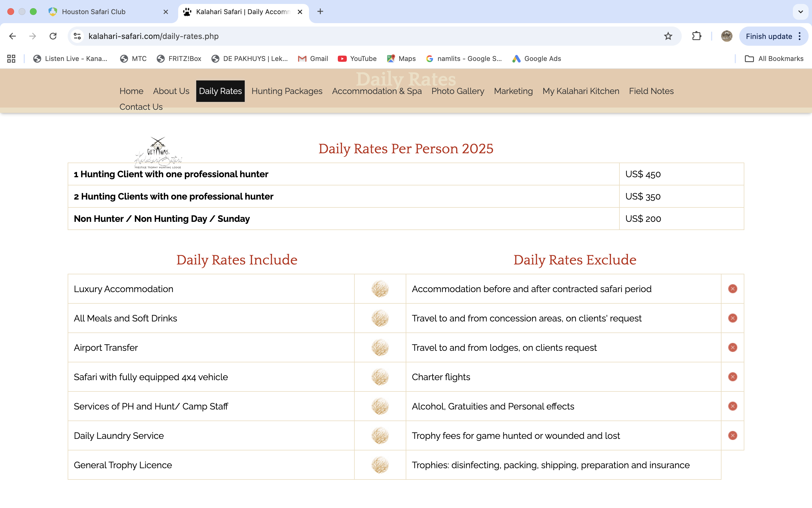Go forward with the forward arrow
Screen dimensions: 812x508
coord(32,36)
